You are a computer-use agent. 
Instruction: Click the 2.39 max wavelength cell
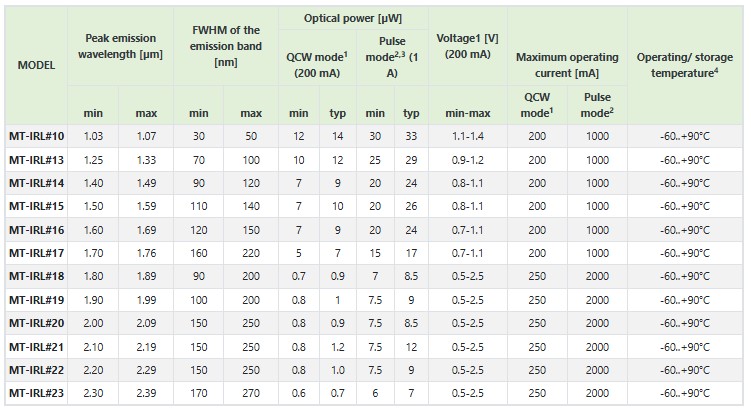[x=146, y=393]
